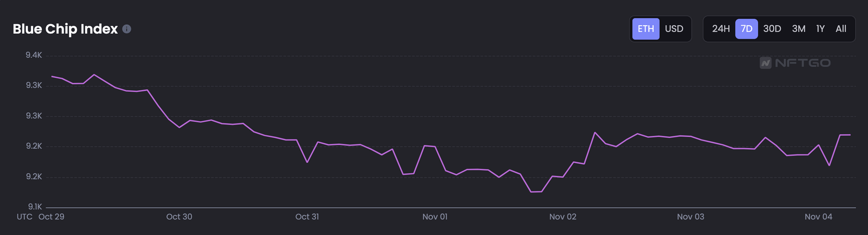Viewport: 868px width, 235px height.
Task: Select the Nov 01 date marker
Action: tap(435, 217)
